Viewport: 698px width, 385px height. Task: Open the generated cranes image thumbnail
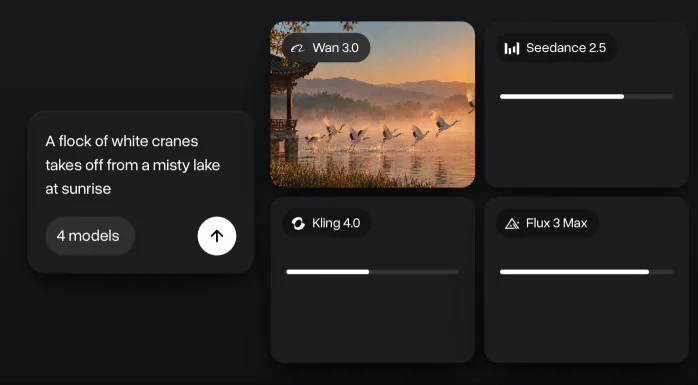pos(373,104)
